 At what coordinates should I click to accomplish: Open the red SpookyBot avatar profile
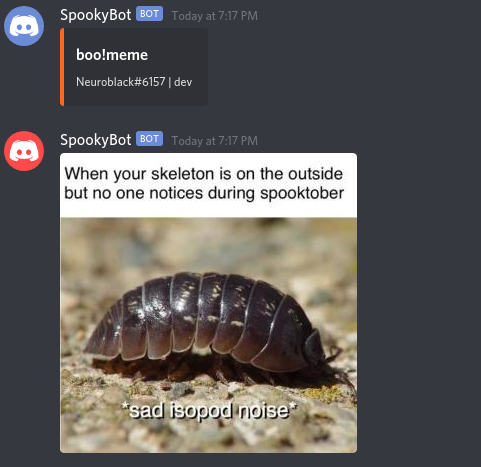click(24, 151)
